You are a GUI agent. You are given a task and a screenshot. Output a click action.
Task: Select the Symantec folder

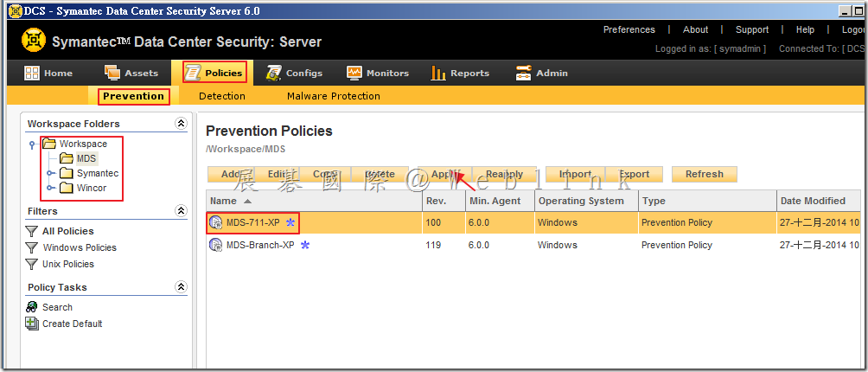pos(98,173)
